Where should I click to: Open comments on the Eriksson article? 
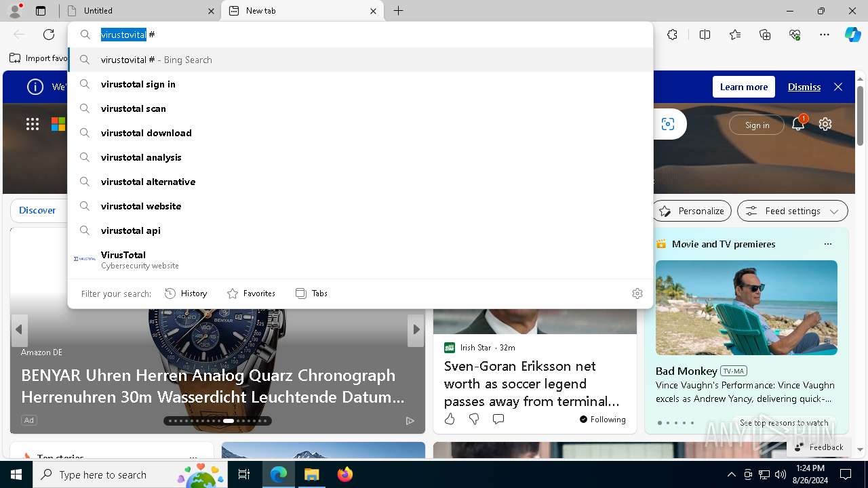point(498,419)
